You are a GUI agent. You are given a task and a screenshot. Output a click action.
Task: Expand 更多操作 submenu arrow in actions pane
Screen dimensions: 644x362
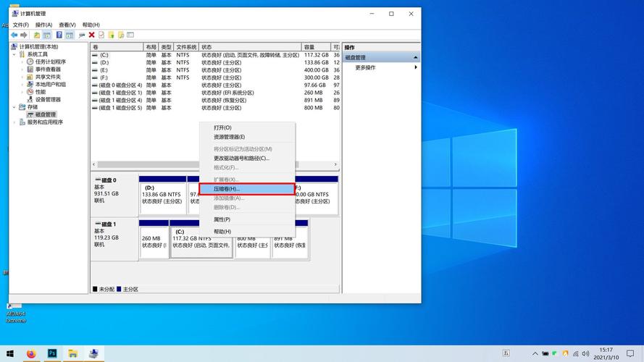click(416, 67)
